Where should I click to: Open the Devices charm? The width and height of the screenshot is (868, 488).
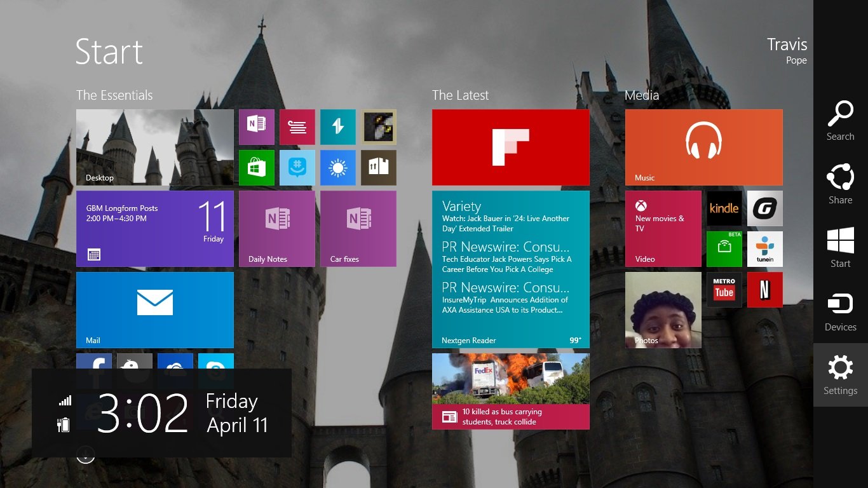[840, 311]
